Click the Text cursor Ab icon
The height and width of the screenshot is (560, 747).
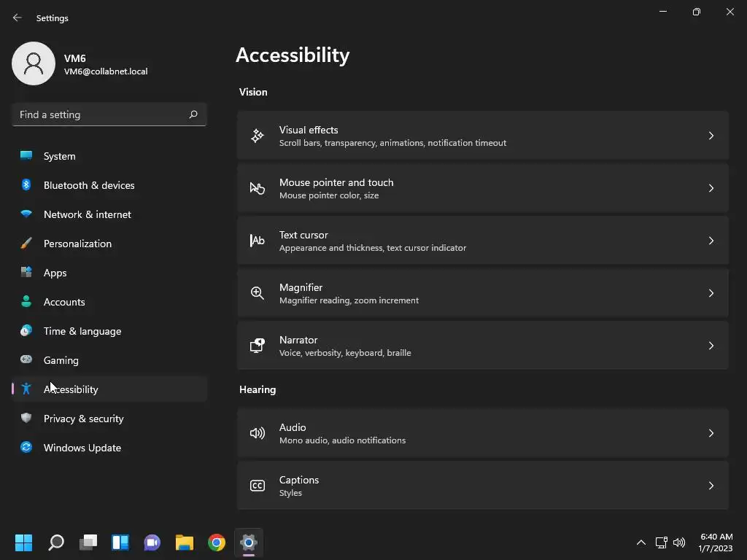(x=258, y=241)
